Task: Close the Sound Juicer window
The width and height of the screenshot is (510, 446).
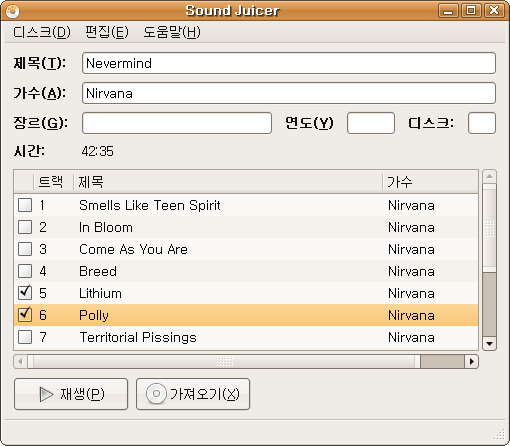Action: pyautogui.click(x=494, y=11)
